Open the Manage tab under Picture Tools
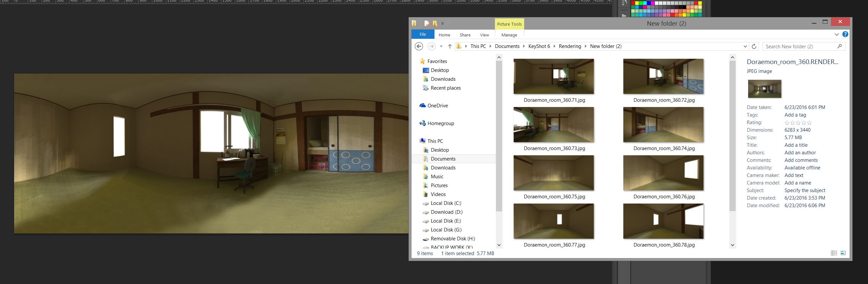Viewport: 868px width, 284px height. click(x=509, y=35)
